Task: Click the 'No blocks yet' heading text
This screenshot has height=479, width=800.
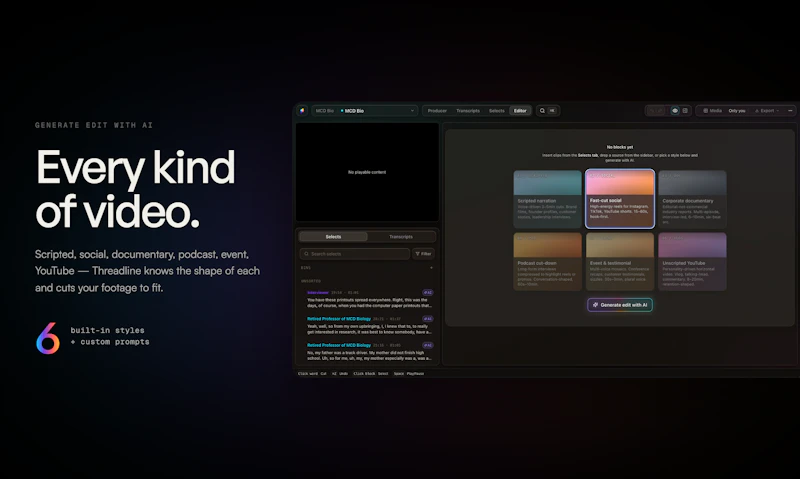Action: [620, 147]
